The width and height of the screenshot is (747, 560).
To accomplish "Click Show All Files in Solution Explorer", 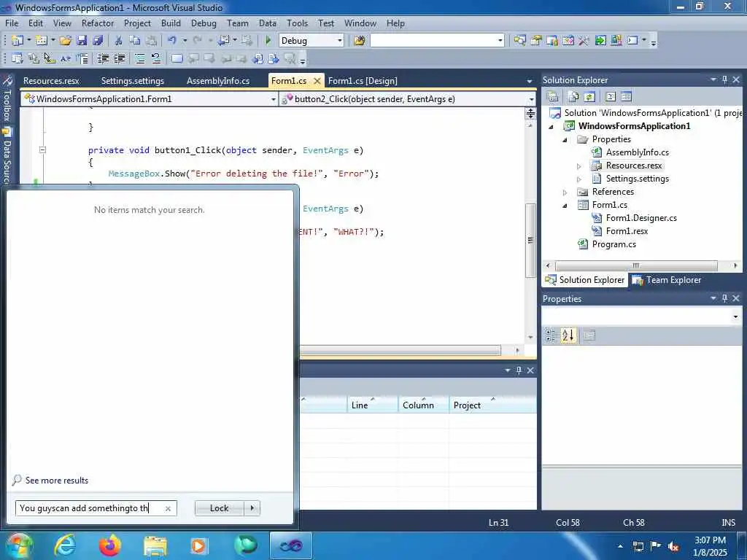I will click(573, 97).
